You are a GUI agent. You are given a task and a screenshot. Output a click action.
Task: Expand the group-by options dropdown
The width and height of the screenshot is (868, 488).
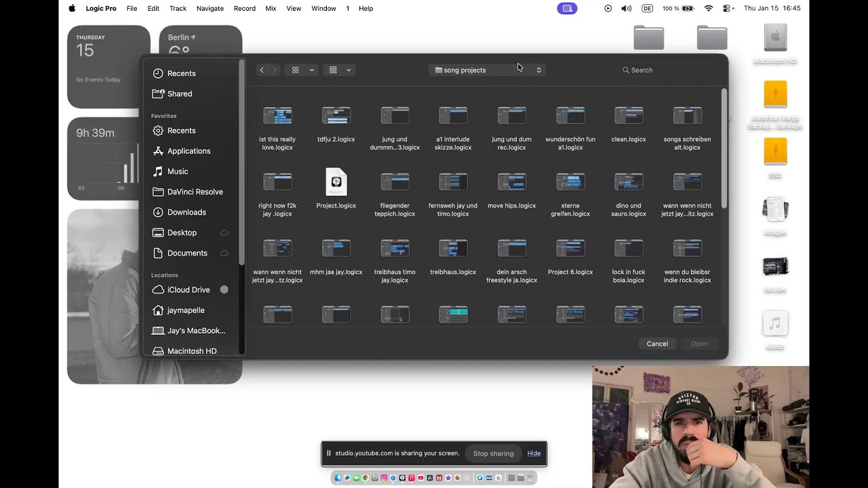(x=340, y=70)
